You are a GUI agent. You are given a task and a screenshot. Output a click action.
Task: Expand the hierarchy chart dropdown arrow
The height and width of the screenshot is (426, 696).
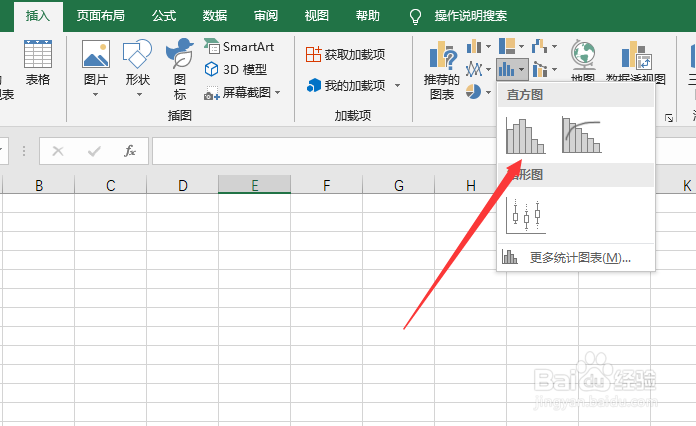(522, 46)
